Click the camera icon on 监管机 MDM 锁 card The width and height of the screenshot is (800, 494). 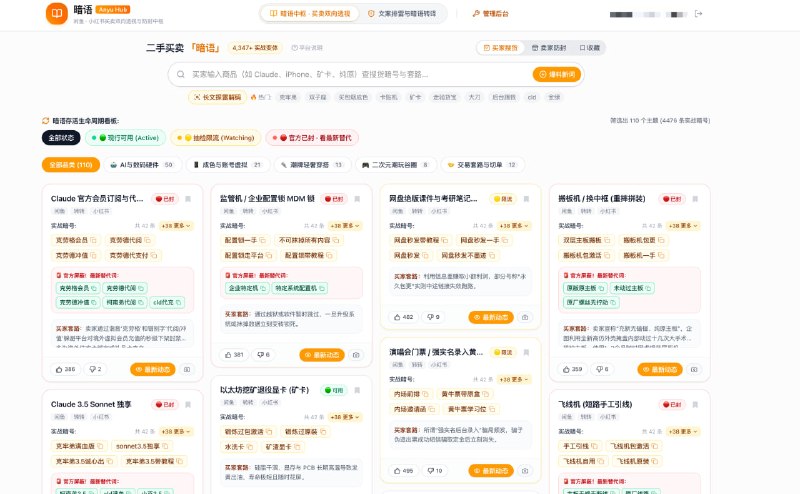[x=356, y=355]
